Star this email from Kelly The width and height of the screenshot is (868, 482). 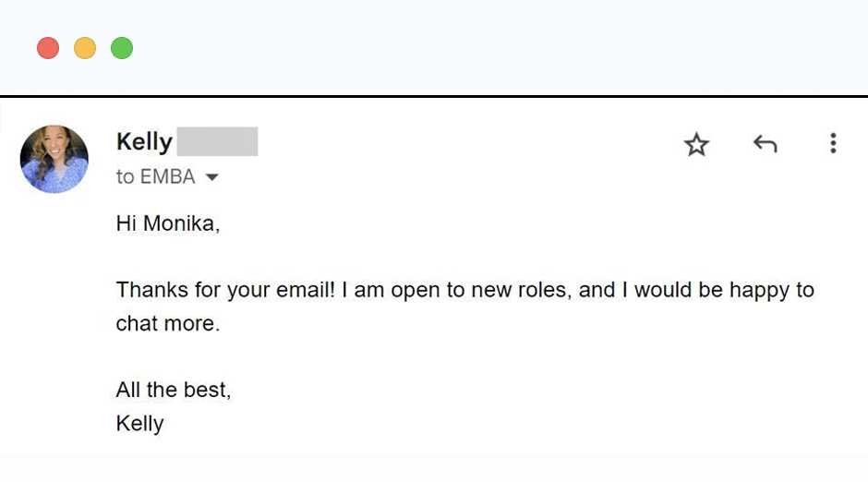[x=696, y=144]
